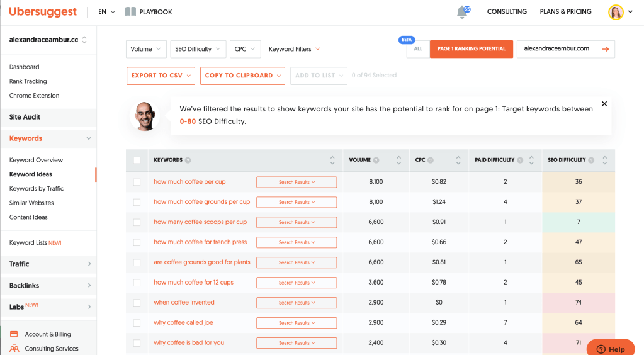Expand the Keyword Filters dropdown
This screenshot has width=644, height=355.
[x=294, y=49]
